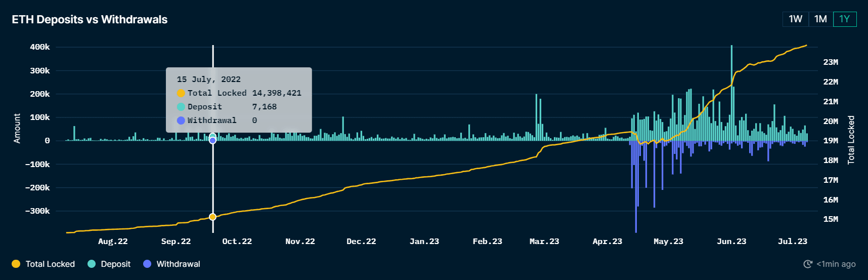This screenshot has height=280, width=868.
Task: Toggle the Deposit legend series
Action: point(109,264)
